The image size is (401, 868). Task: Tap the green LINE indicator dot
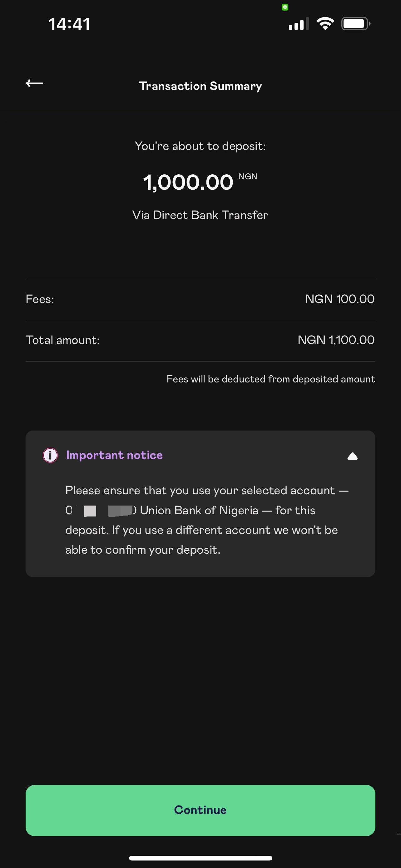click(285, 7)
